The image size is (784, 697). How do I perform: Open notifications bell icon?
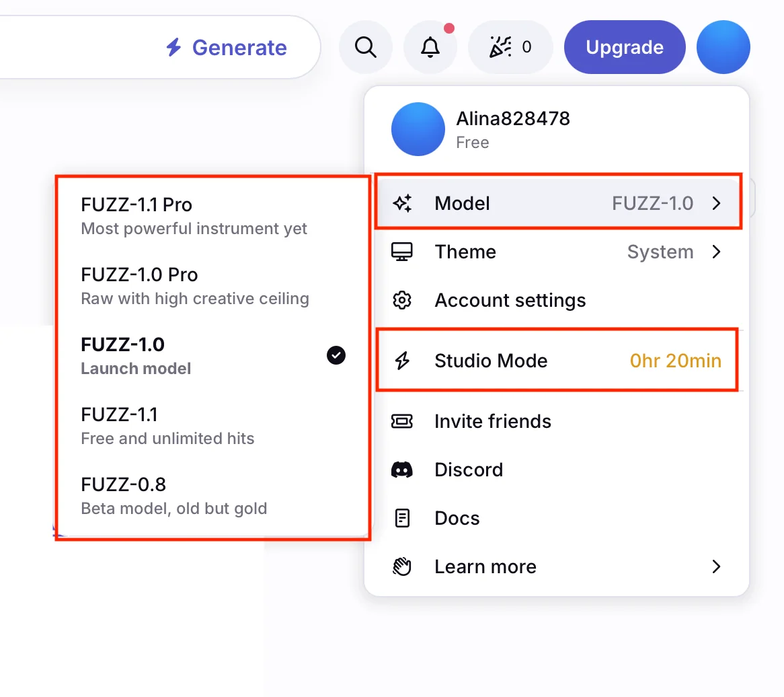(430, 47)
